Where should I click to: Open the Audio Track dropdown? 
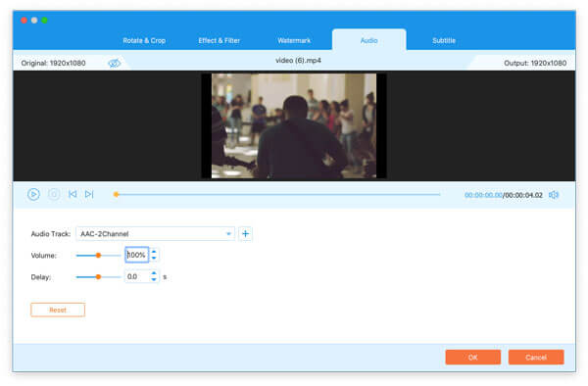(155, 234)
